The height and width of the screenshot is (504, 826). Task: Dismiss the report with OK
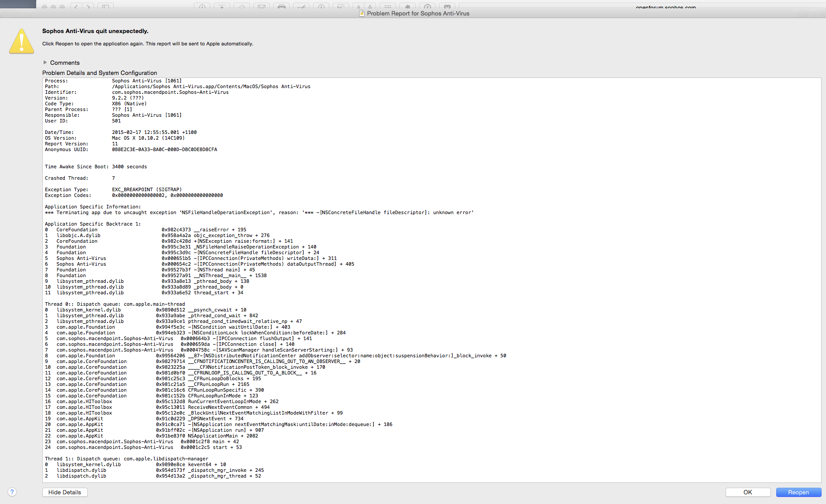(748, 492)
